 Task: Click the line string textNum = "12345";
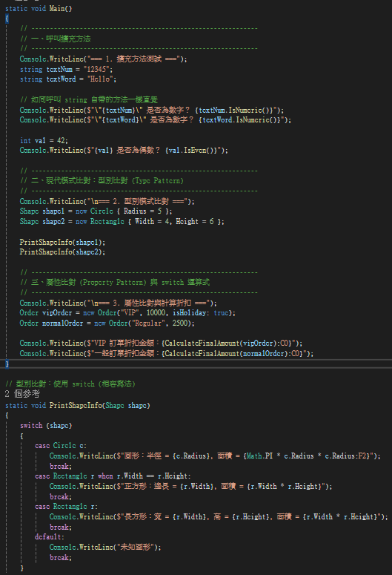pyautogui.click(x=66, y=69)
